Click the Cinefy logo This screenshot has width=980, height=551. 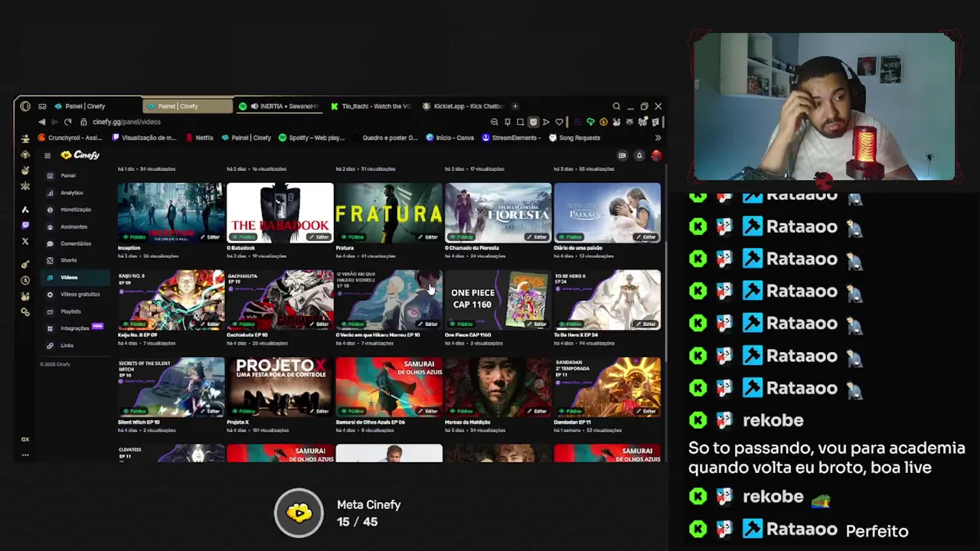click(80, 155)
